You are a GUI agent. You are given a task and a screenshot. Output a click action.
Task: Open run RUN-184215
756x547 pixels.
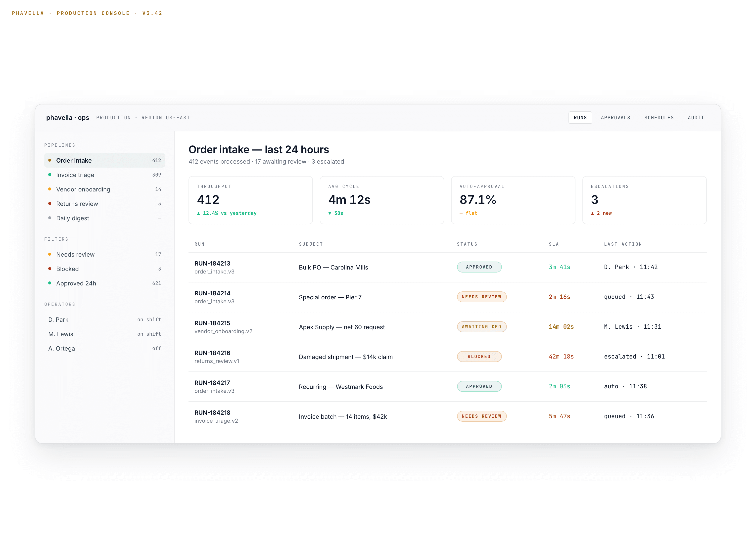click(212, 323)
